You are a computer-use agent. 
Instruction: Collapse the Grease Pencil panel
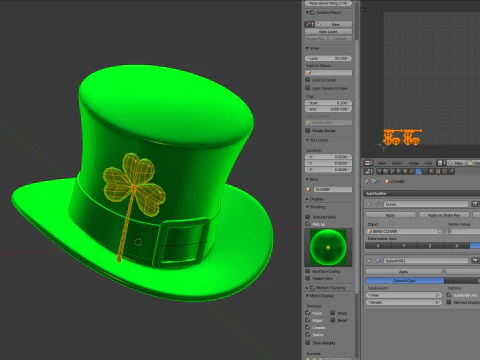click(x=307, y=12)
